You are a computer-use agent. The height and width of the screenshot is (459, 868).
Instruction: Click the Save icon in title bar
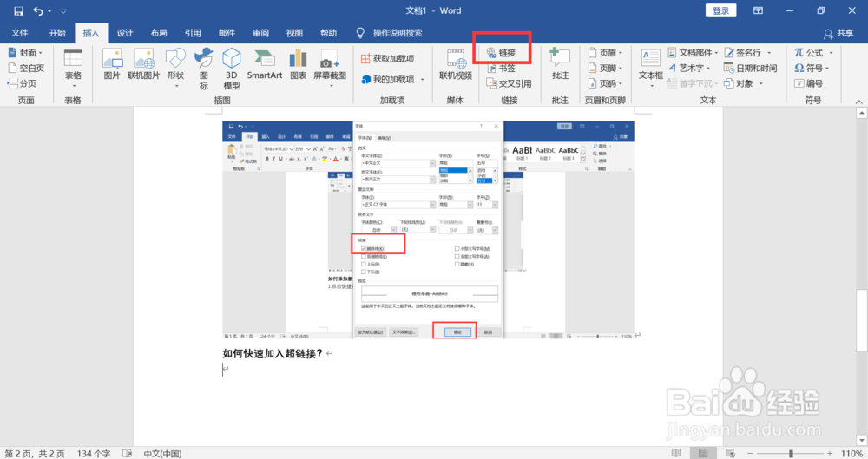coord(18,11)
